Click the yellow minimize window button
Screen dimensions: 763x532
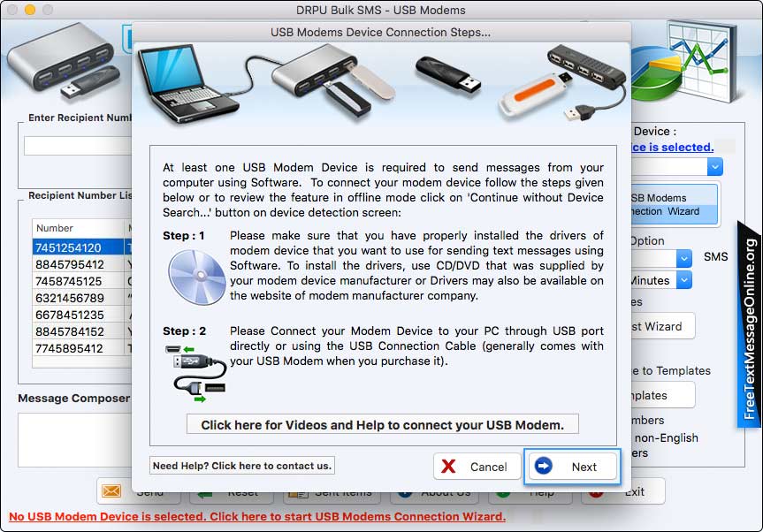pyautogui.click(x=30, y=10)
